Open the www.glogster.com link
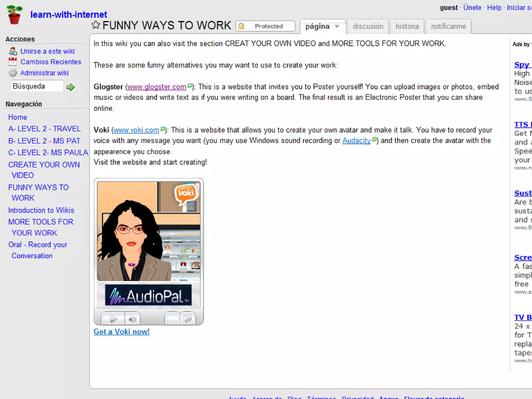This screenshot has width=532, height=399. coord(157,87)
